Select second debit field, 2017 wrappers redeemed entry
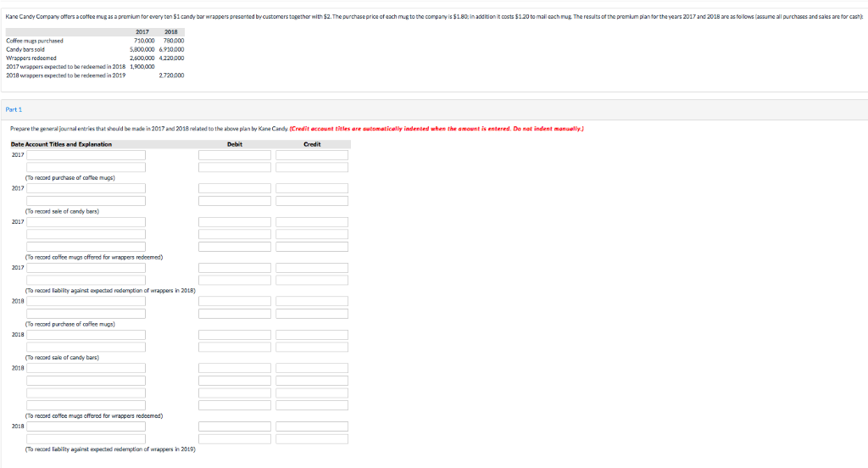This screenshot has height=468, width=868. click(x=235, y=234)
